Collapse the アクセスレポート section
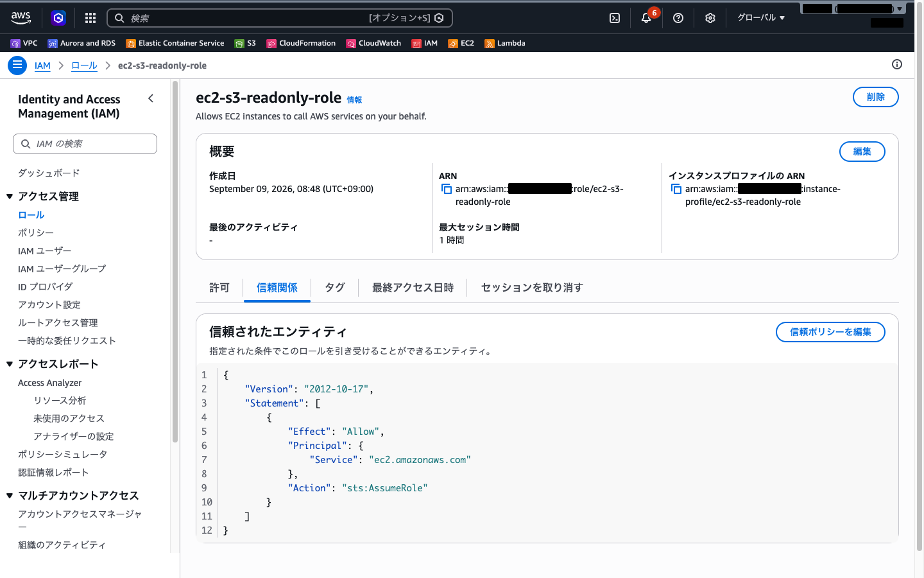Image resolution: width=924 pixels, height=578 pixels. [x=10, y=364]
